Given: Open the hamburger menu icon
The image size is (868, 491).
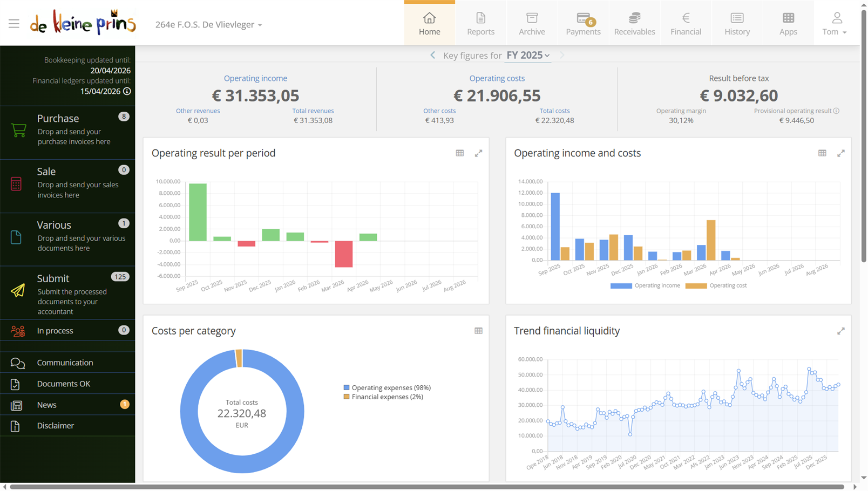Looking at the screenshot, I should pyautogui.click(x=14, y=24).
